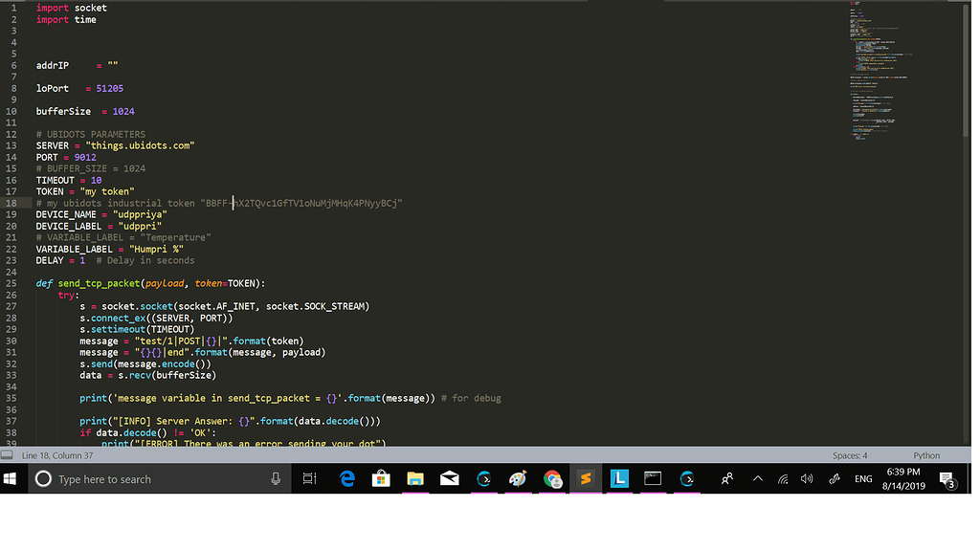Open Microsoft Store taskbar icon
This screenshot has width=980, height=551.
[x=381, y=478]
